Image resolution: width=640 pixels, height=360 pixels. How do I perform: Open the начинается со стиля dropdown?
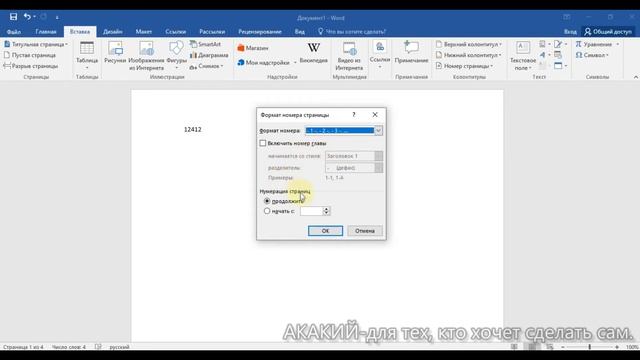tap(378, 156)
